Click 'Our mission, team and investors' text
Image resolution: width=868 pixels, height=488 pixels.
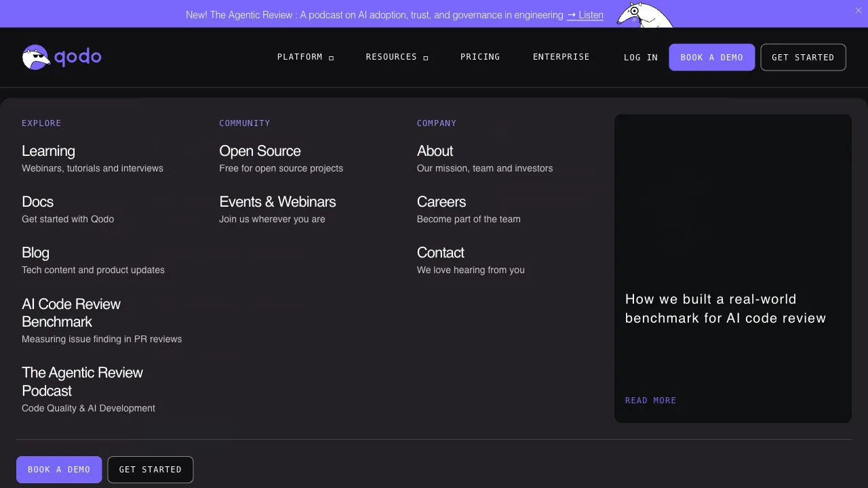pyautogui.click(x=485, y=168)
